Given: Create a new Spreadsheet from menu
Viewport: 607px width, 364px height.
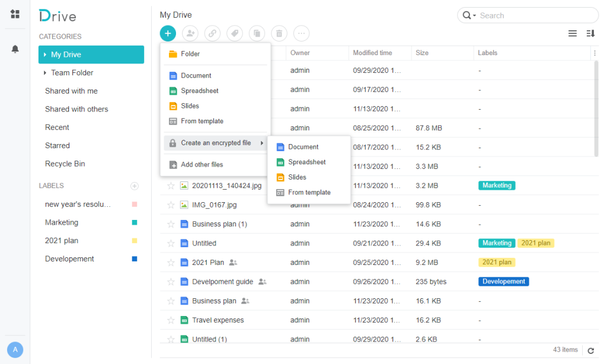Looking at the screenshot, I should [215, 91].
